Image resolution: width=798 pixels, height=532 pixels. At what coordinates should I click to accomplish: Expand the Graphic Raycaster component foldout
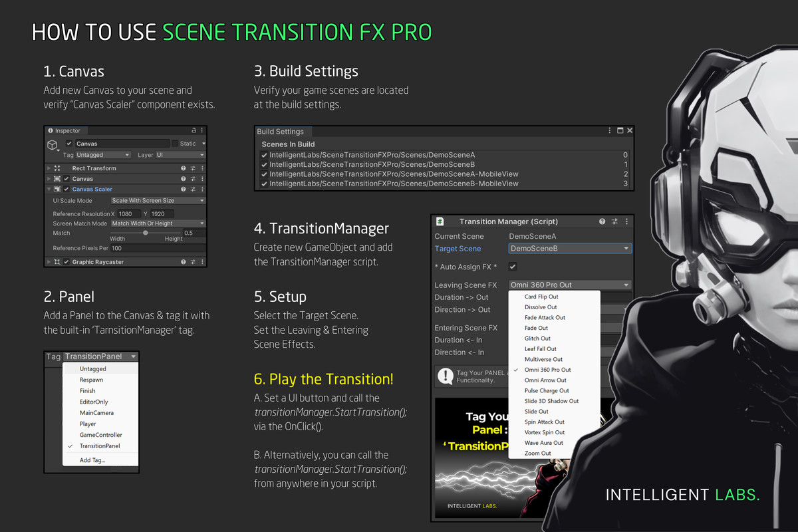pos(49,262)
